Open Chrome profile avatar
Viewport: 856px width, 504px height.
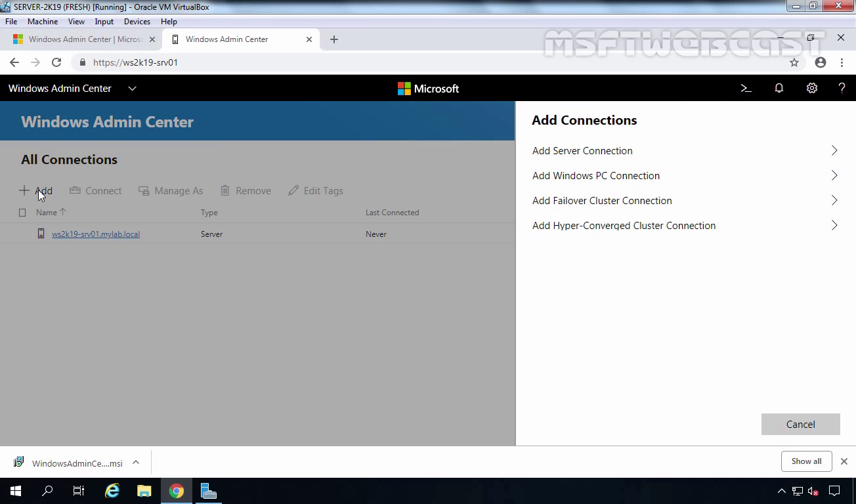(821, 62)
